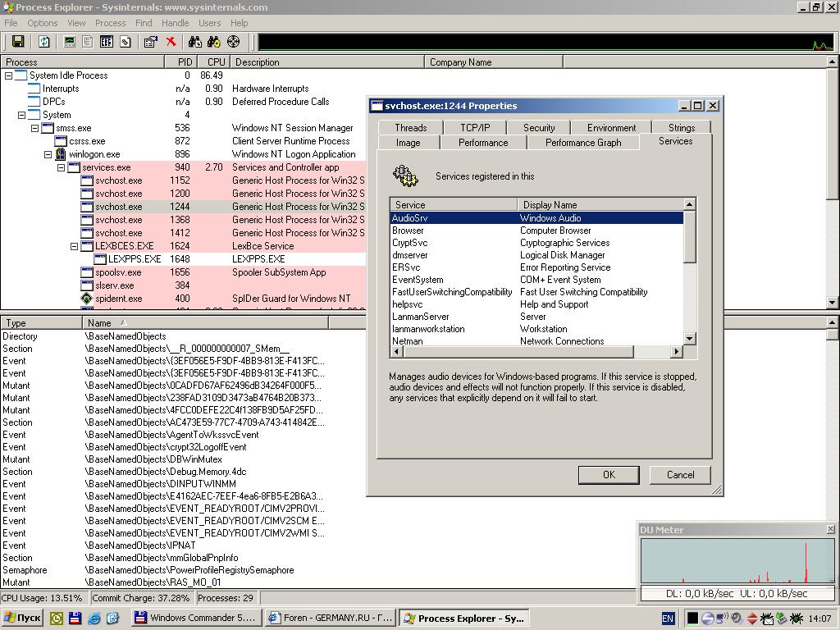Sort process list by PID column header
Image resolution: width=840 pixels, height=630 pixels.
[181, 62]
